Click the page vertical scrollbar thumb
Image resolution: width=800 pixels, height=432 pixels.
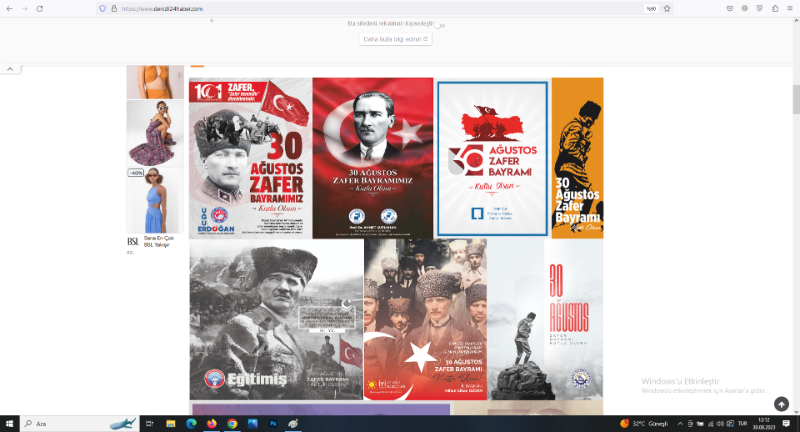[795, 100]
